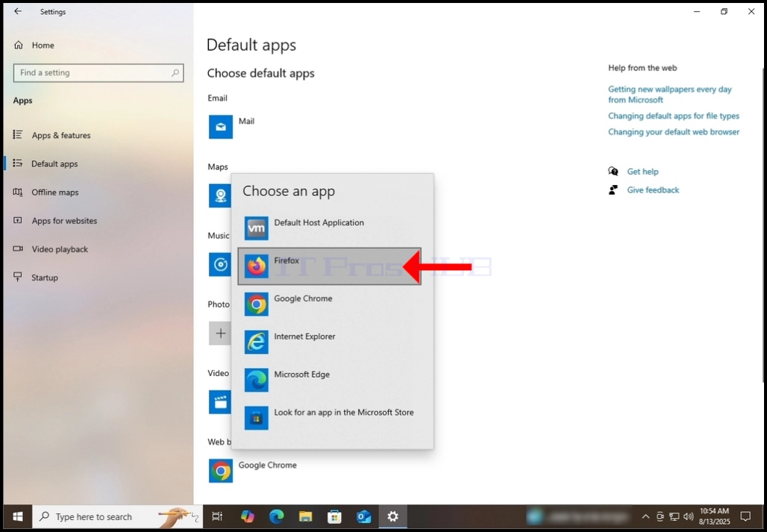Viewport: 767px width, 532px height.
Task: Click the Find a setting search box
Action: pyautogui.click(x=98, y=72)
